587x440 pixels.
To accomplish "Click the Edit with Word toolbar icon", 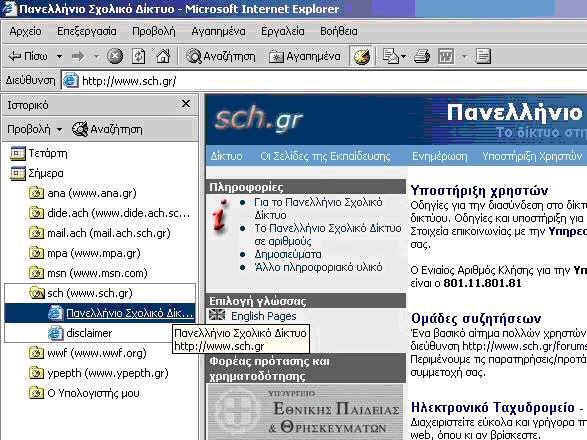I will [446, 57].
